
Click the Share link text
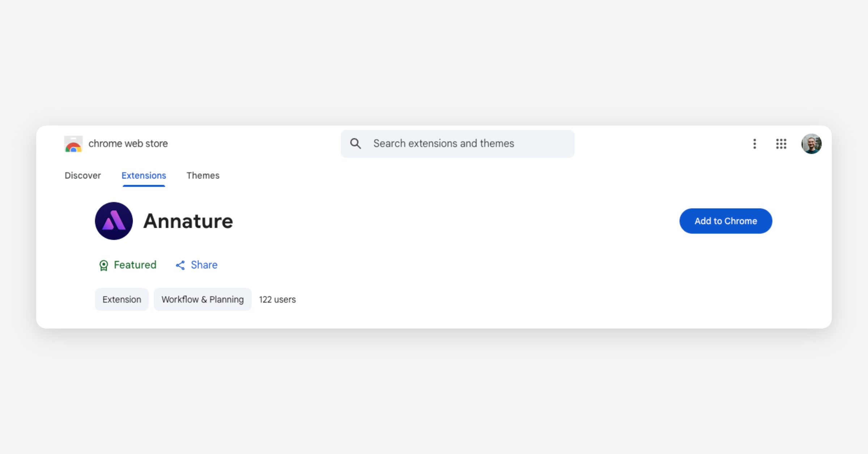(x=204, y=265)
